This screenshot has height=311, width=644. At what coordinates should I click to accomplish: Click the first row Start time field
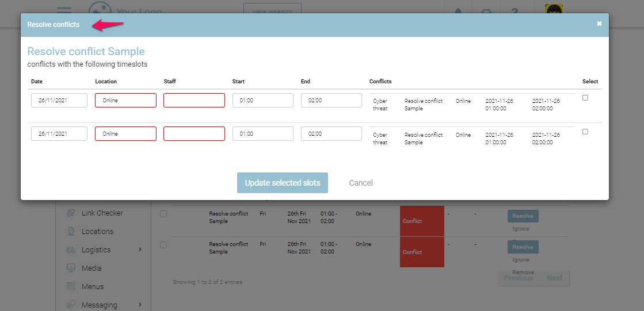click(262, 101)
